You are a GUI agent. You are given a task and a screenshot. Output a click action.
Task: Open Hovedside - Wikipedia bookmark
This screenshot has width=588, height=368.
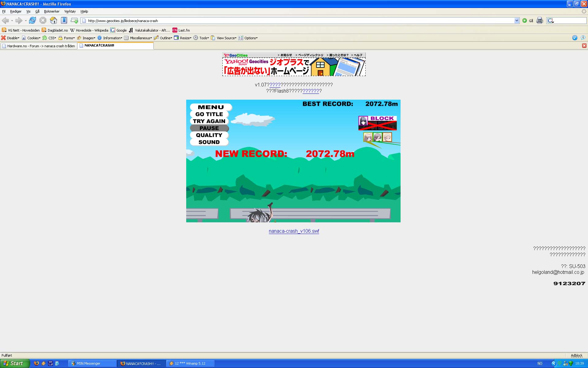(x=89, y=30)
